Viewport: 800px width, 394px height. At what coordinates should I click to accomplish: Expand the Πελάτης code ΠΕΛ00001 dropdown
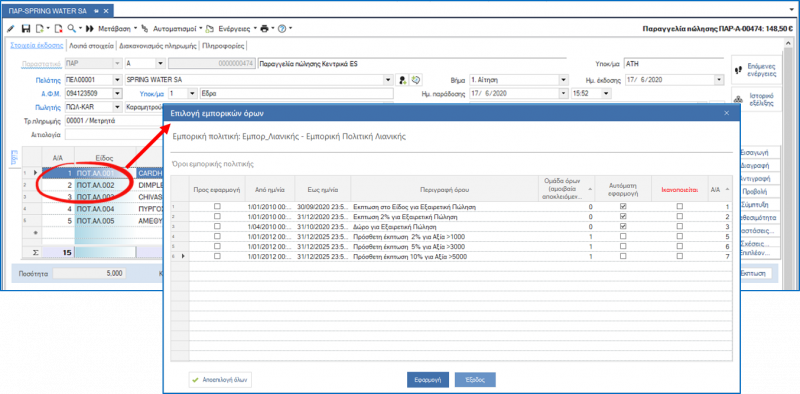(117, 80)
